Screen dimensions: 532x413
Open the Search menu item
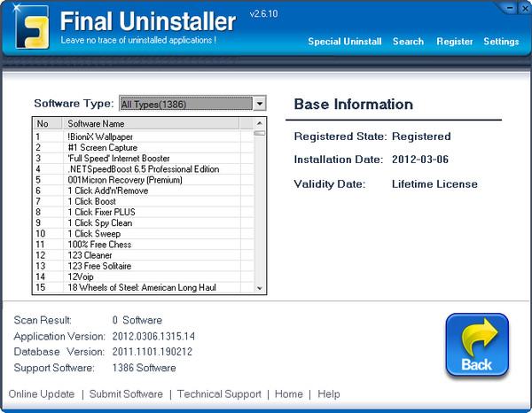[408, 42]
